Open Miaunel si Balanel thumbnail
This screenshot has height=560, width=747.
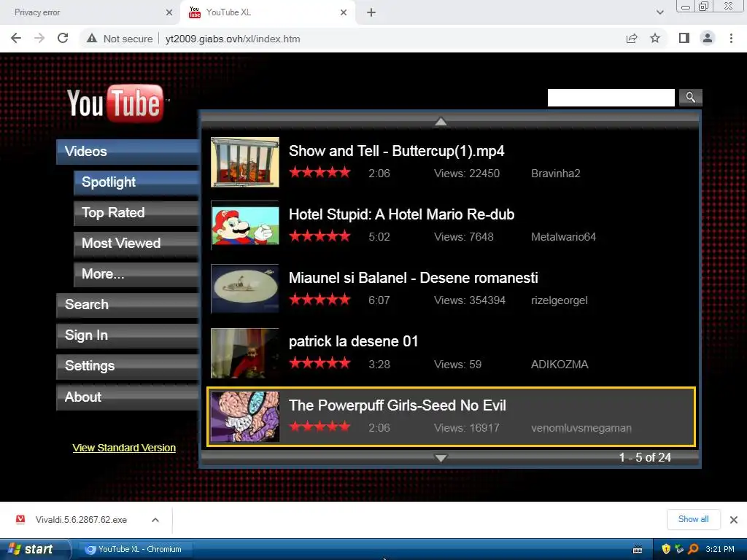(245, 289)
